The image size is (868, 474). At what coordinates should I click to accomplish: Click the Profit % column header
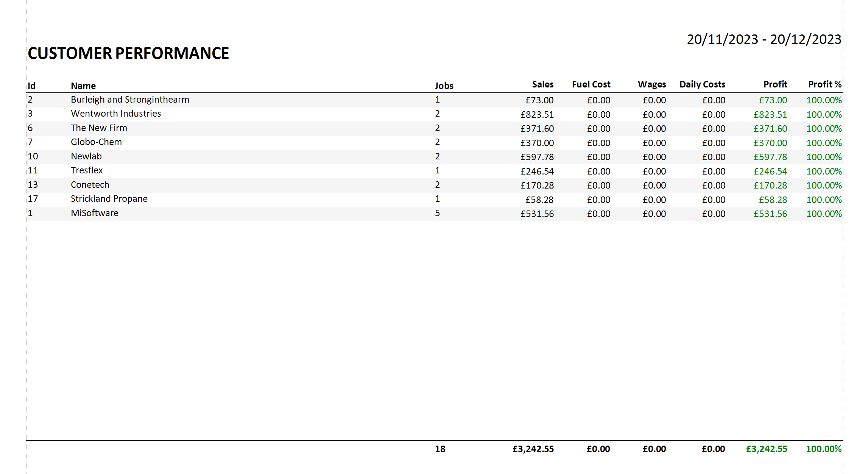click(x=824, y=84)
